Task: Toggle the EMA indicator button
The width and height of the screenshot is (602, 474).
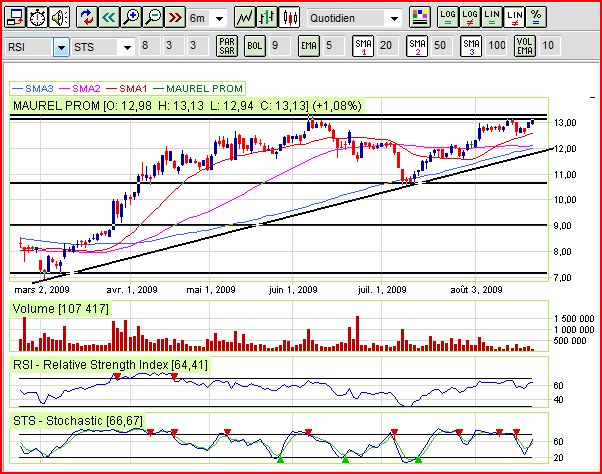Action: (x=309, y=46)
